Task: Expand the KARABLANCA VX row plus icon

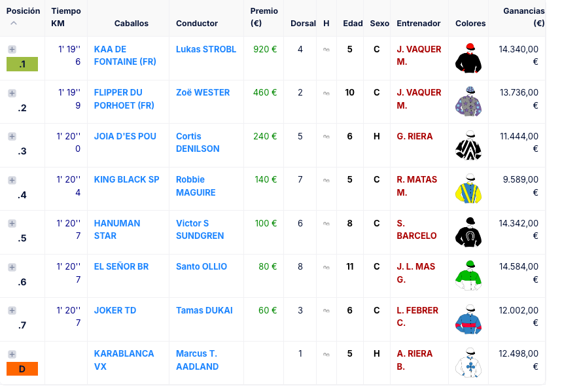Action: tap(12, 354)
